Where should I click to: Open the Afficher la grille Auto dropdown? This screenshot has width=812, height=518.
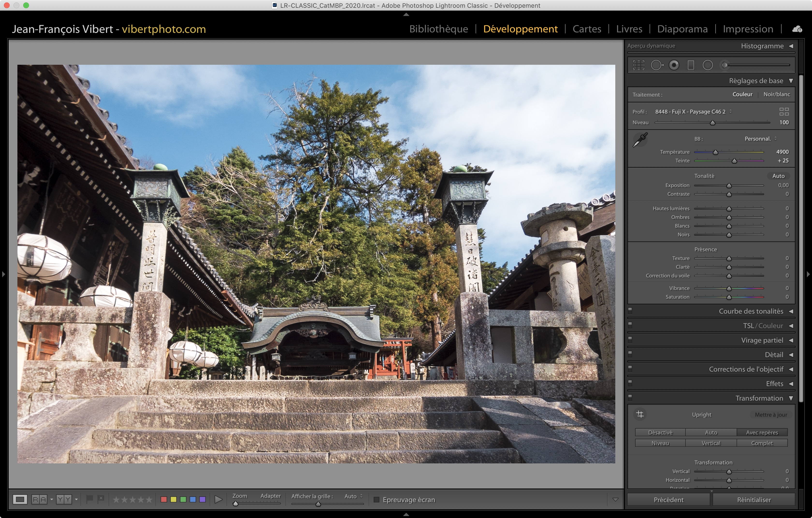pyautogui.click(x=353, y=496)
